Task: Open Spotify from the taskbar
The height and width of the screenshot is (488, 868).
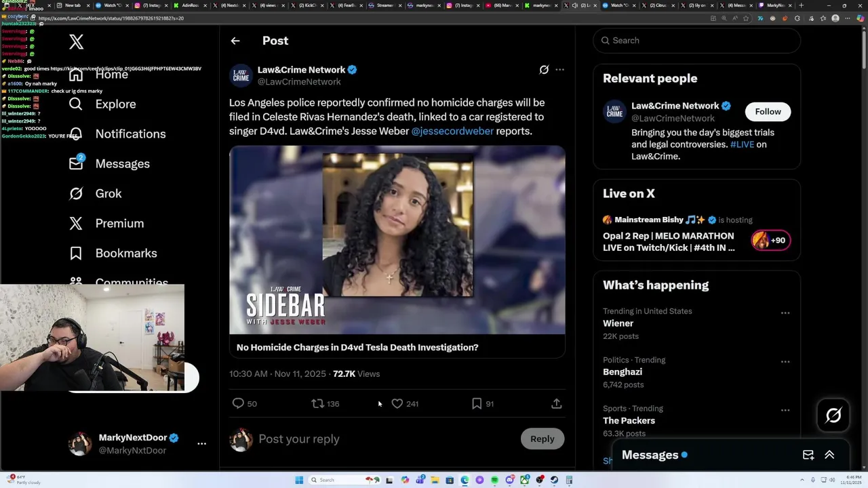Action: (x=494, y=480)
